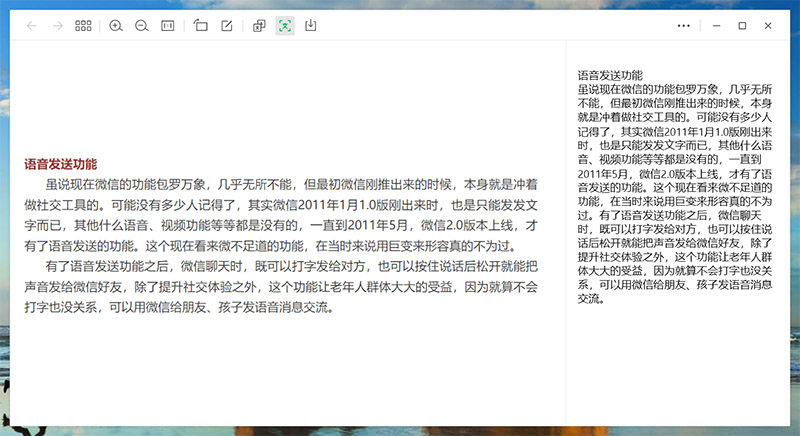This screenshot has width=800, height=436.
Task: Zoom out of the image
Action: [x=141, y=25]
